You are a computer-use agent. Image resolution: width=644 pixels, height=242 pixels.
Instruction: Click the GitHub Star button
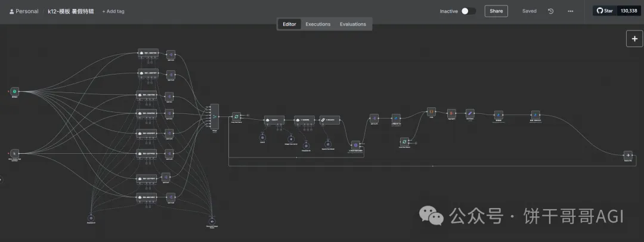click(605, 11)
